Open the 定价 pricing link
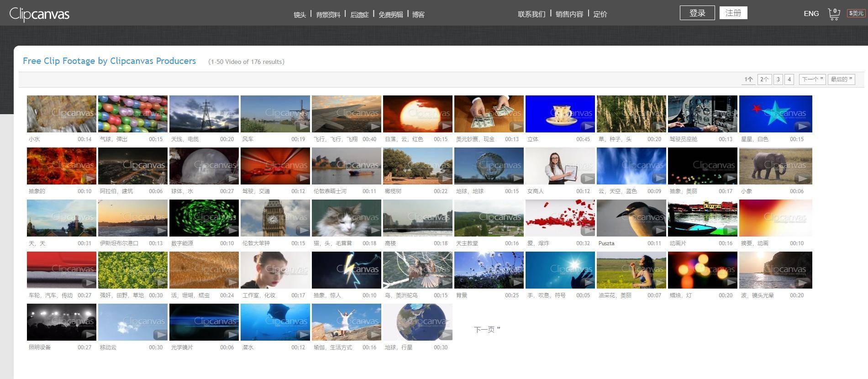 point(600,14)
